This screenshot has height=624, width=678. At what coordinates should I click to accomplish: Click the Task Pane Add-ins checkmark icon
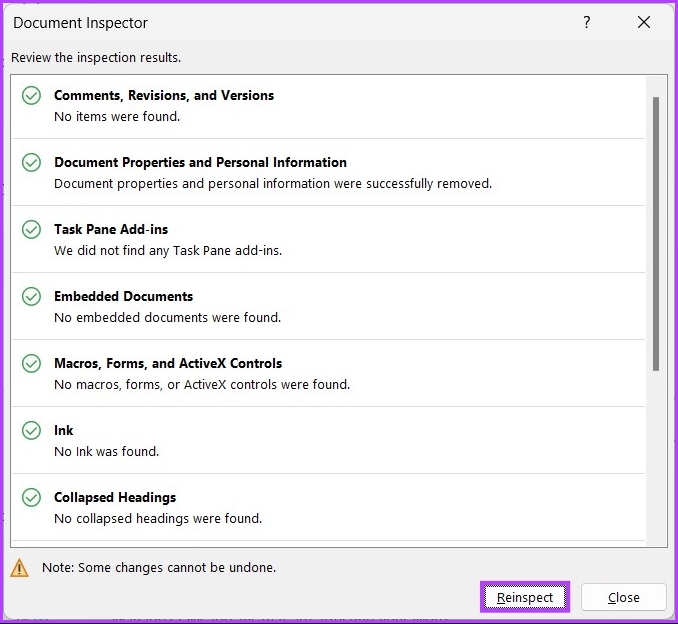click(x=32, y=229)
